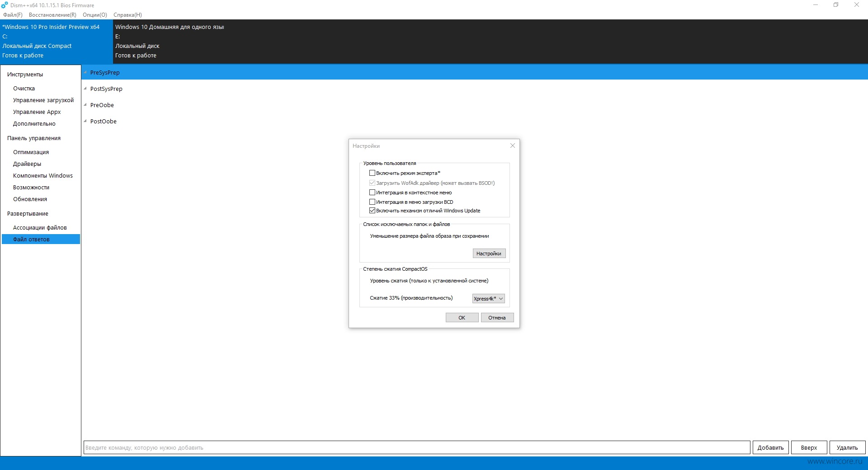Open Обновления in the sidebar
The height and width of the screenshot is (470, 868).
(30, 199)
